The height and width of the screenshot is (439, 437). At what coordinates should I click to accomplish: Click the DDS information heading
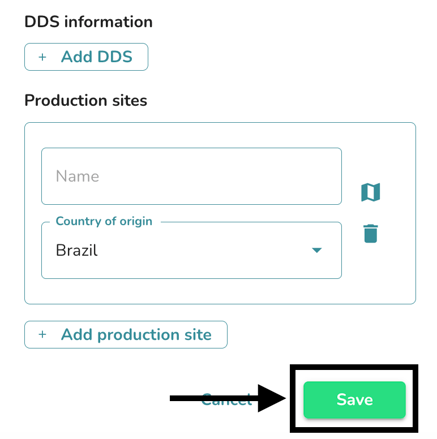coord(88,22)
